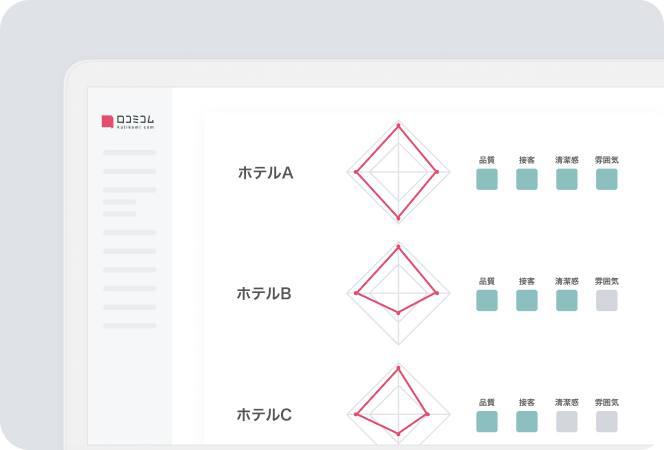Select the first sidebar menu placeholder item

(129, 153)
